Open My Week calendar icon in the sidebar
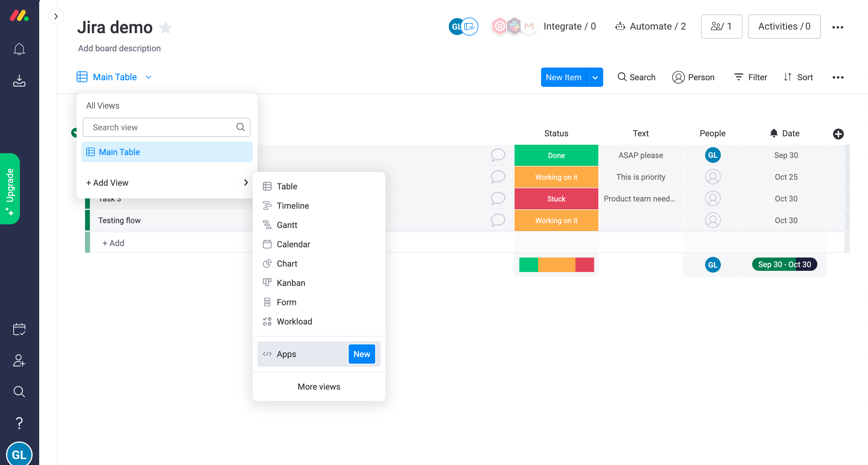Screen dimensions: 868x465 pyautogui.click(x=19, y=329)
